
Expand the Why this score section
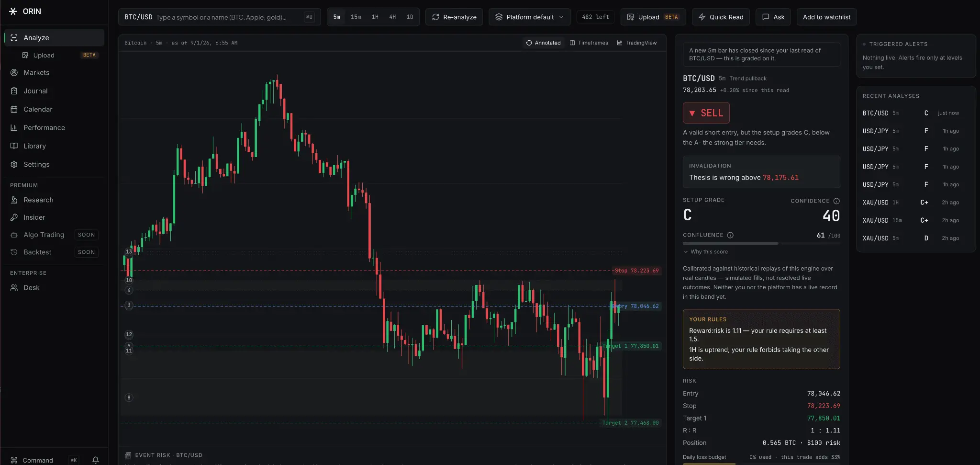(706, 252)
